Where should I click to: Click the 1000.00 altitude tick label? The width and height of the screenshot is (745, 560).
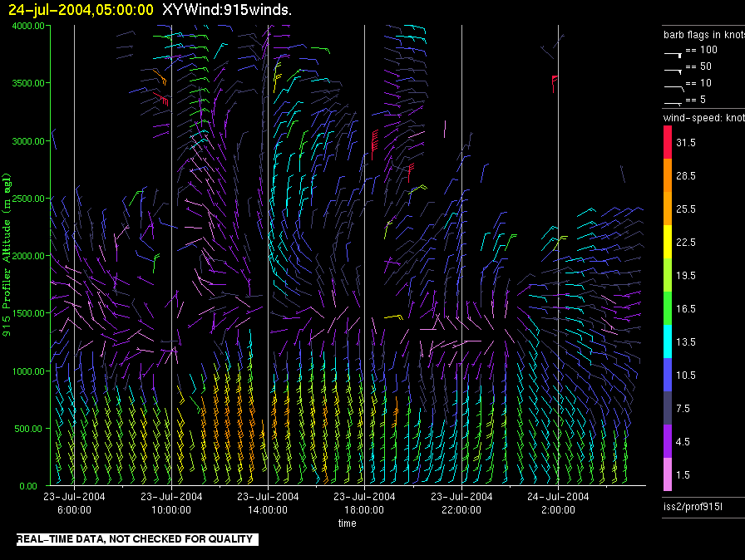coord(28,371)
